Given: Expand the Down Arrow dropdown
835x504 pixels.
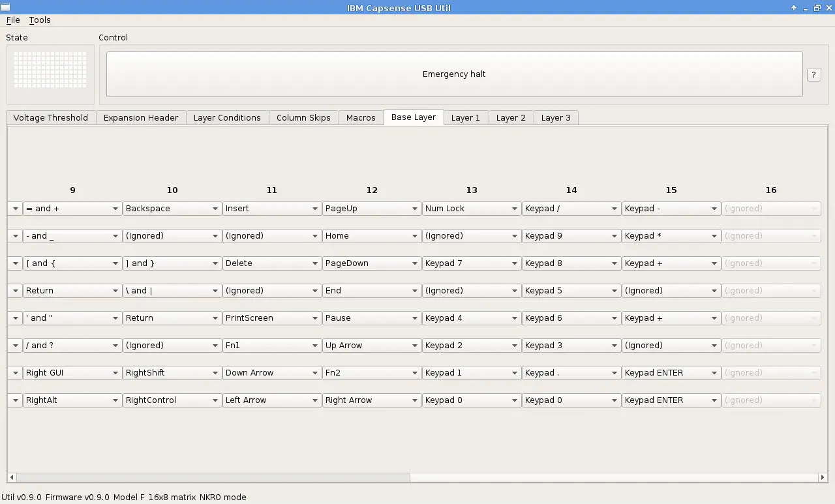Looking at the screenshot, I should (271, 373).
